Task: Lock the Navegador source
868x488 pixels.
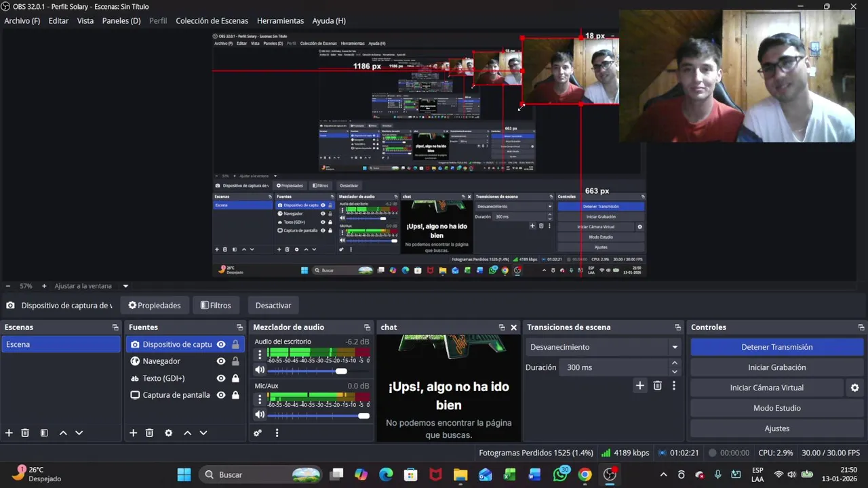Action: click(x=235, y=361)
